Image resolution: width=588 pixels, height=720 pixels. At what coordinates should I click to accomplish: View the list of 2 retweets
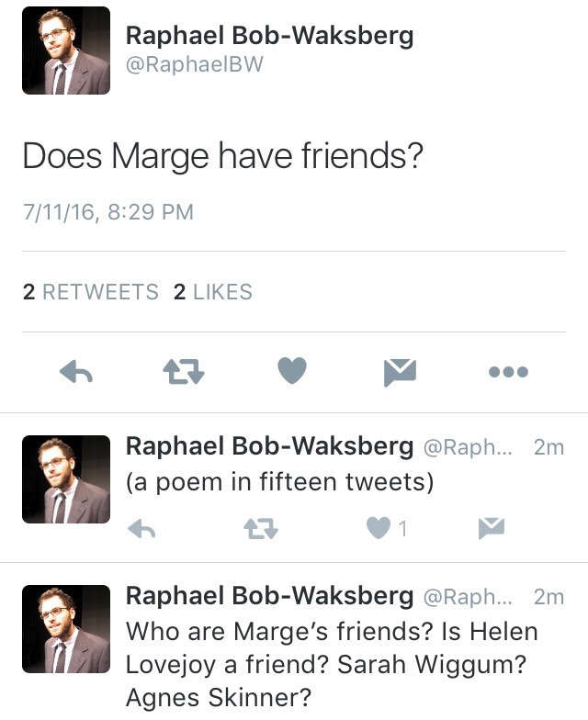(x=91, y=292)
